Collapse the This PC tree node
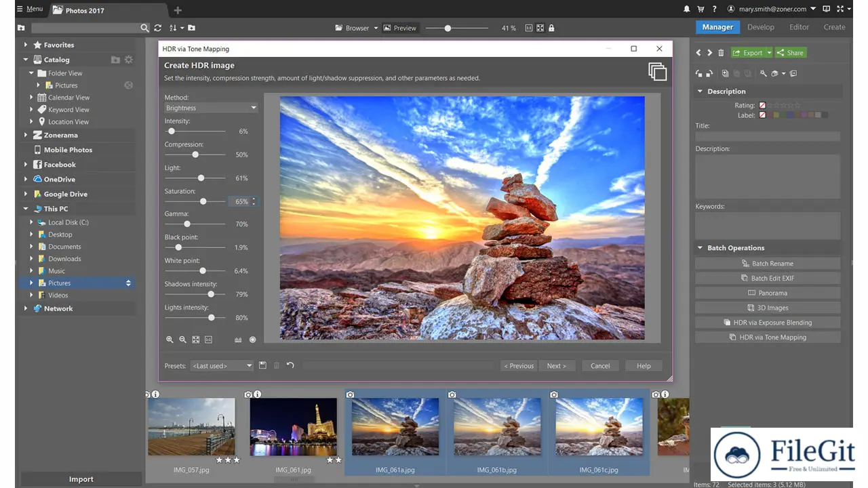The width and height of the screenshot is (868, 488). point(26,209)
